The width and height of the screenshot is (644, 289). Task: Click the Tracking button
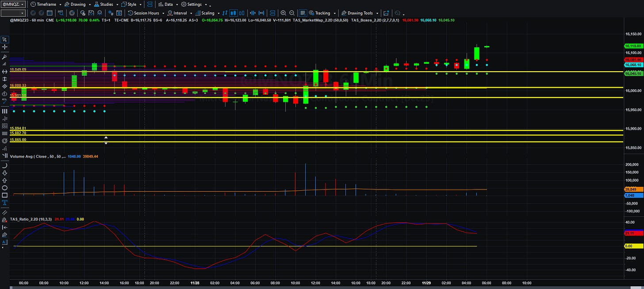322,13
